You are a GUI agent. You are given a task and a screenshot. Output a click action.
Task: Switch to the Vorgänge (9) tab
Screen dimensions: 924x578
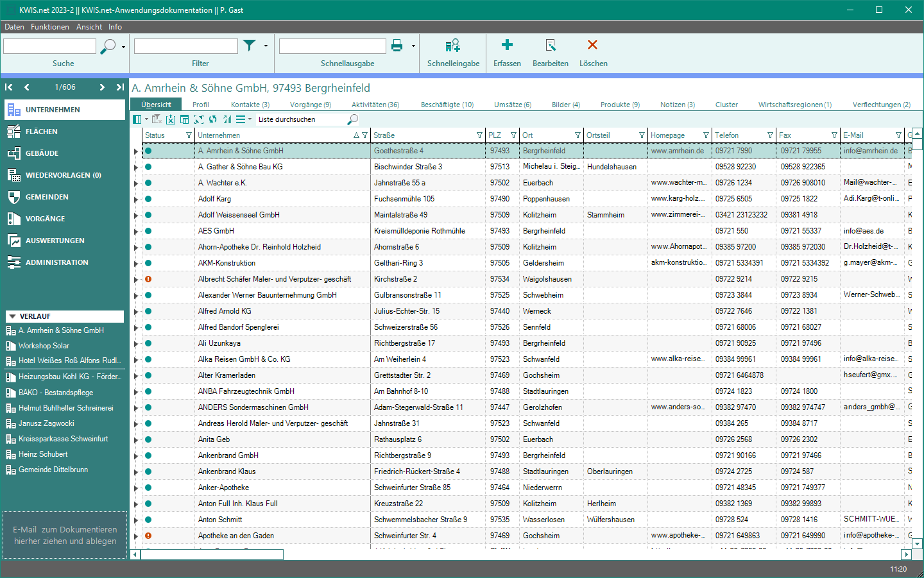click(311, 105)
